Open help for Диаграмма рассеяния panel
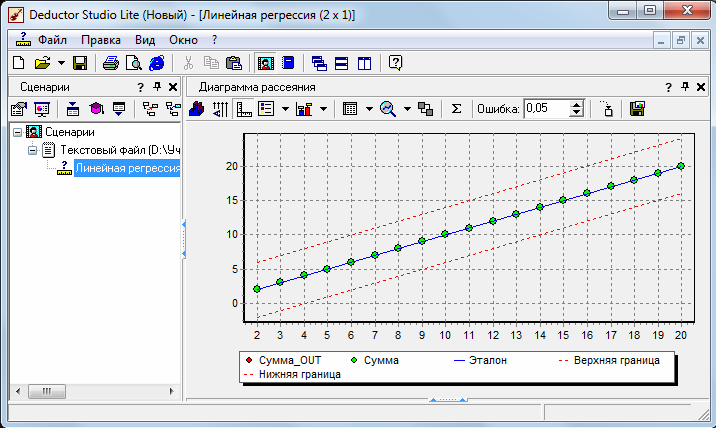 click(669, 87)
